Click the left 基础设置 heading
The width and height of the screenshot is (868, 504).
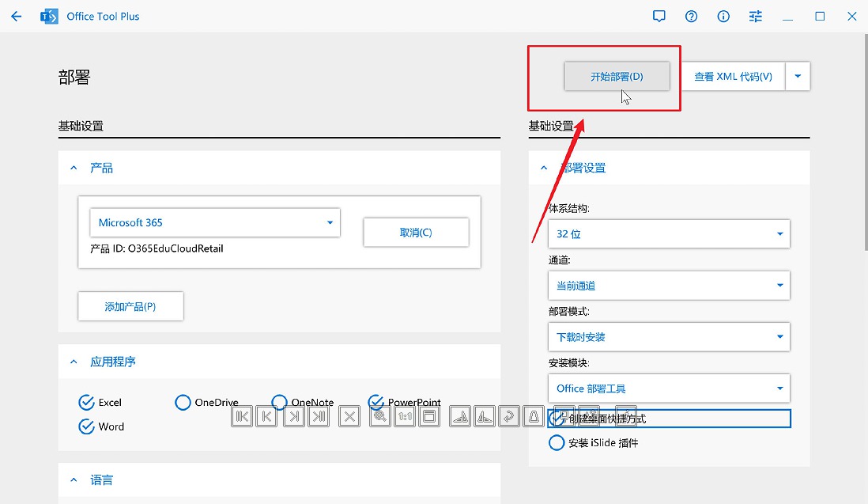(81, 126)
